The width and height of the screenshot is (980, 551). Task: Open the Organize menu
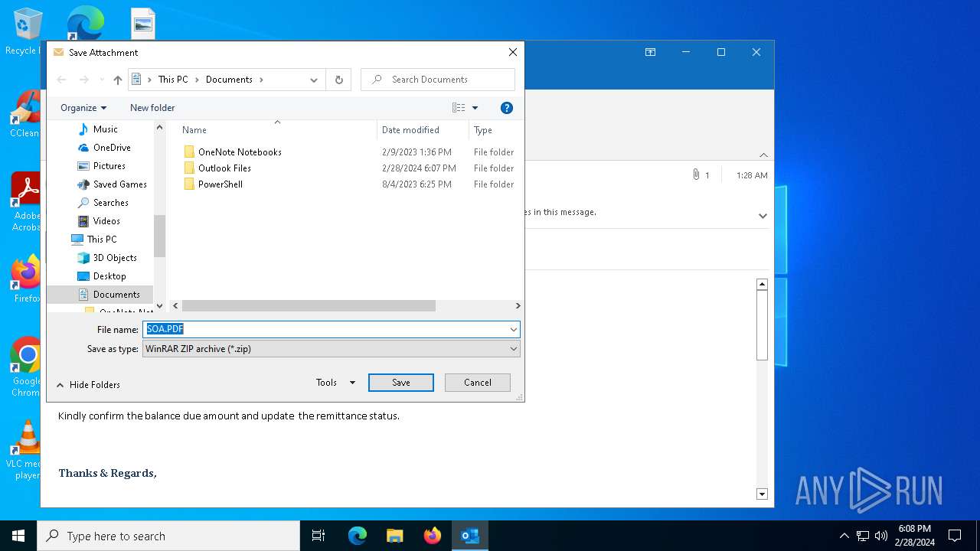[x=83, y=108]
